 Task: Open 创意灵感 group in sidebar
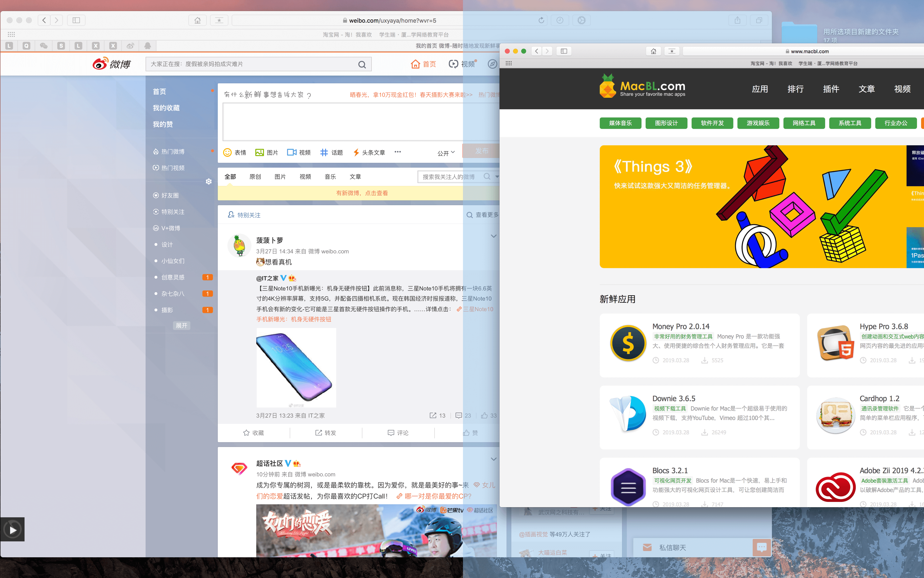point(173,277)
